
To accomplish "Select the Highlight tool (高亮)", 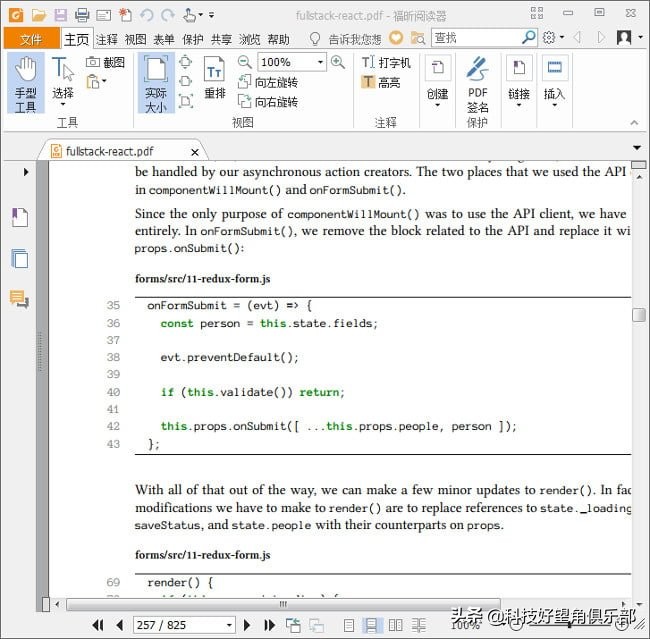I will (x=381, y=82).
